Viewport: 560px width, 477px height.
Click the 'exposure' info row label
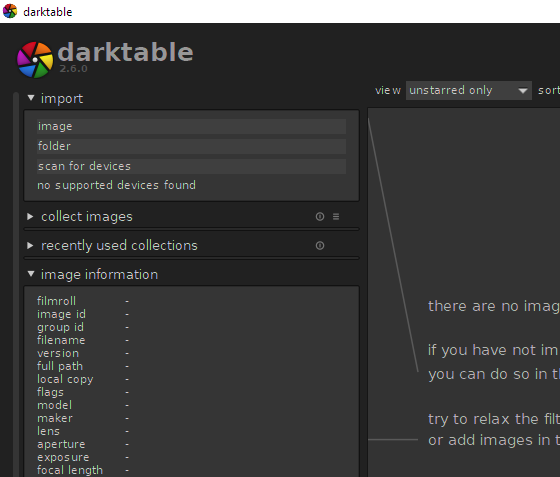pyautogui.click(x=63, y=457)
